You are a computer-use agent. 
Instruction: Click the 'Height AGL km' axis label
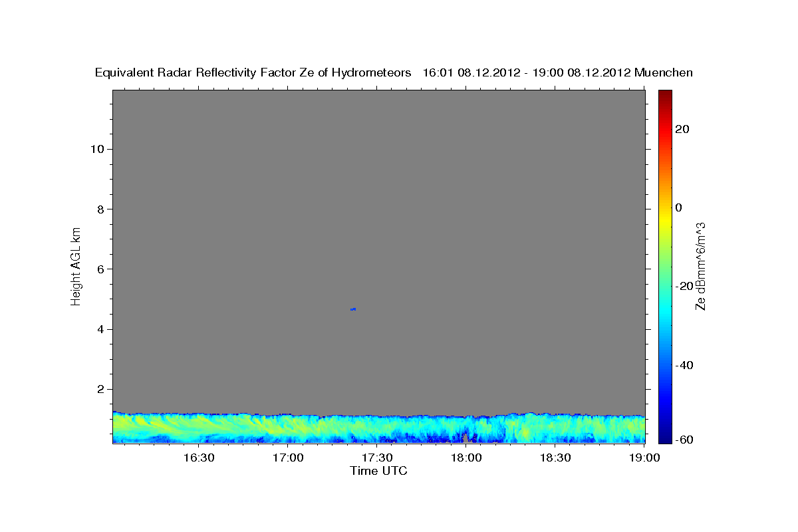(76, 265)
